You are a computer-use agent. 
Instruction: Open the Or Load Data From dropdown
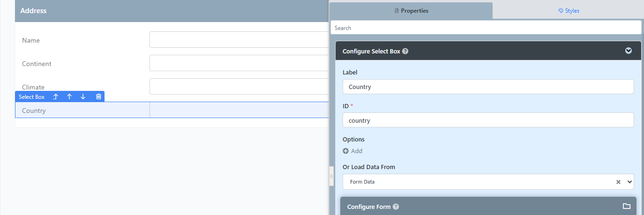tap(488, 182)
